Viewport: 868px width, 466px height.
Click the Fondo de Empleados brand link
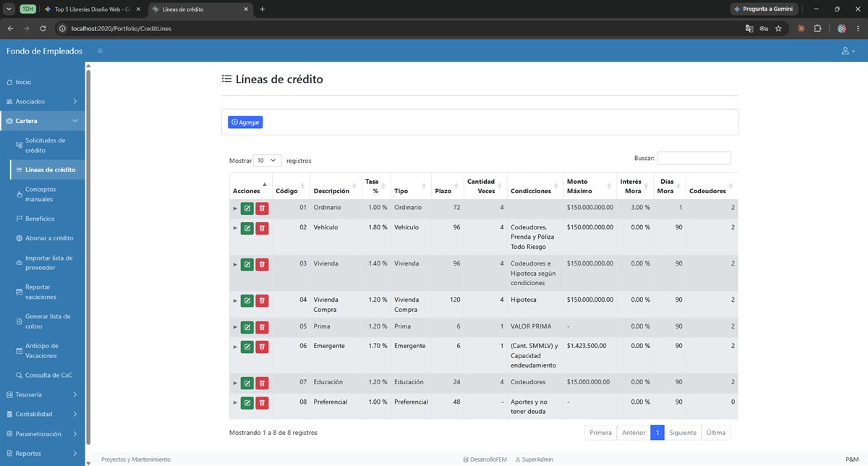click(x=44, y=51)
